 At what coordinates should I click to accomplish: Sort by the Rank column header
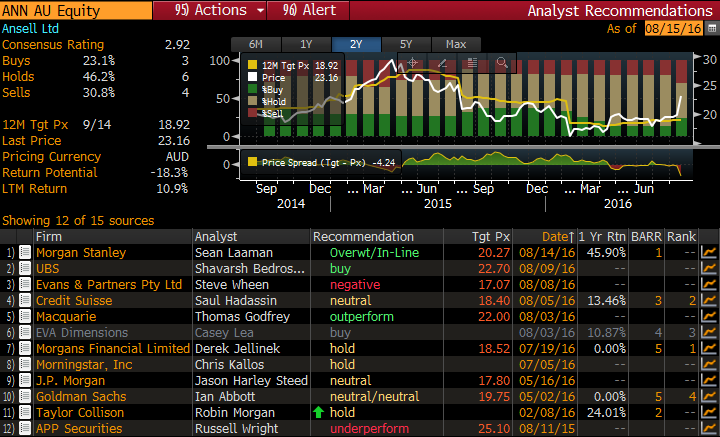[681, 237]
